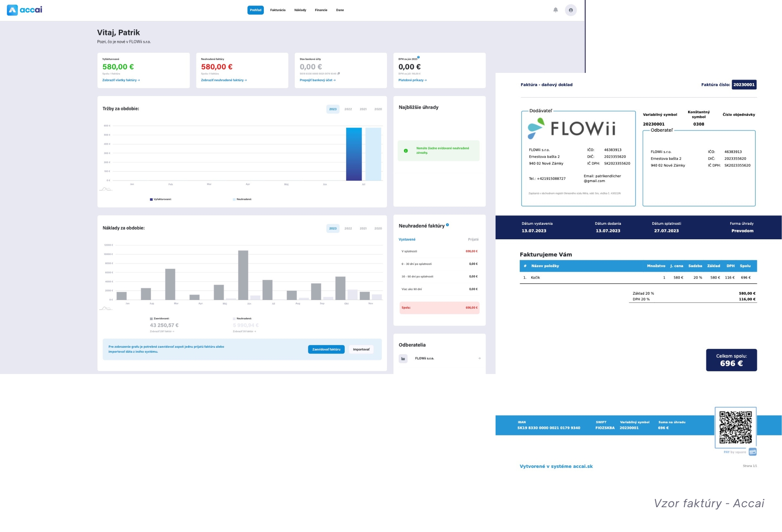Click the Zobraziť 297 faktúr link

162,331
